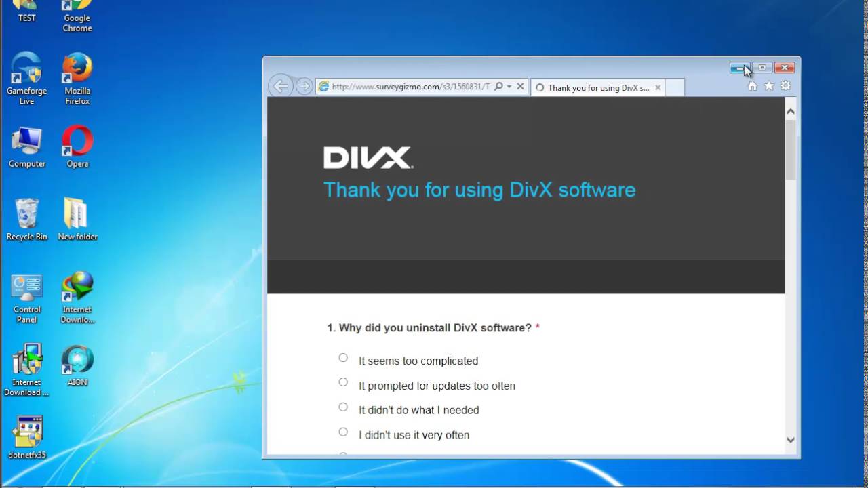Select the dotnetfx35 installer icon
The width and height of the screenshot is (868, 488).
coord(27,438)
